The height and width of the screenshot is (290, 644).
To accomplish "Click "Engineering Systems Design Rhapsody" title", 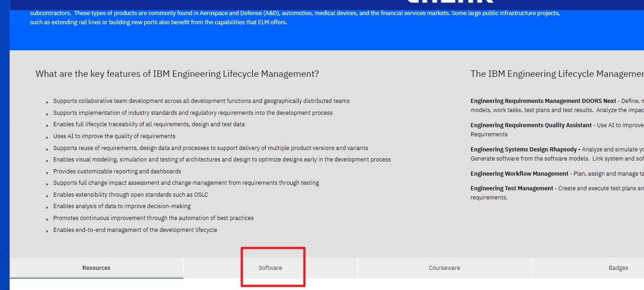I will coord(524,150).
